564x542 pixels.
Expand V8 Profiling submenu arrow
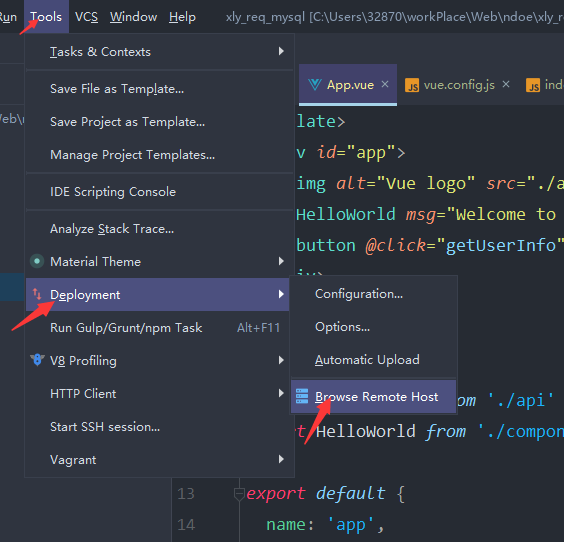pos(281,360)
